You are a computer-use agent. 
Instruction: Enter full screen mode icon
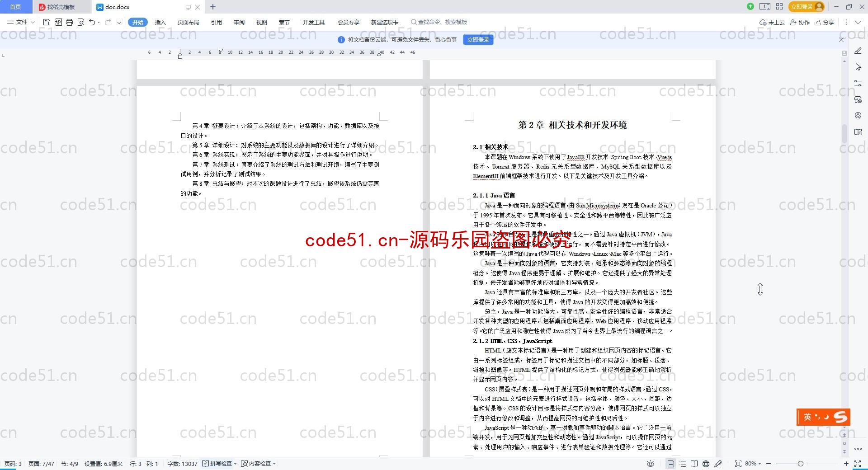(x=858, y=464)
